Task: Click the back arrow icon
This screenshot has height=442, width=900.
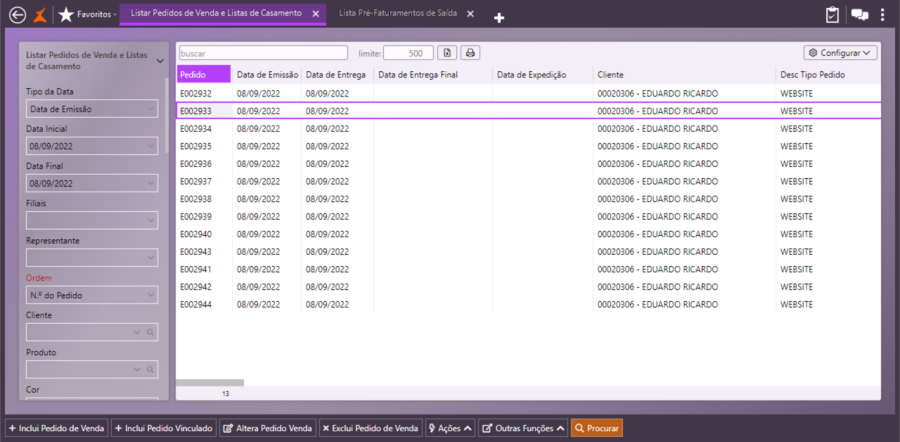Action: pos(16,15)
